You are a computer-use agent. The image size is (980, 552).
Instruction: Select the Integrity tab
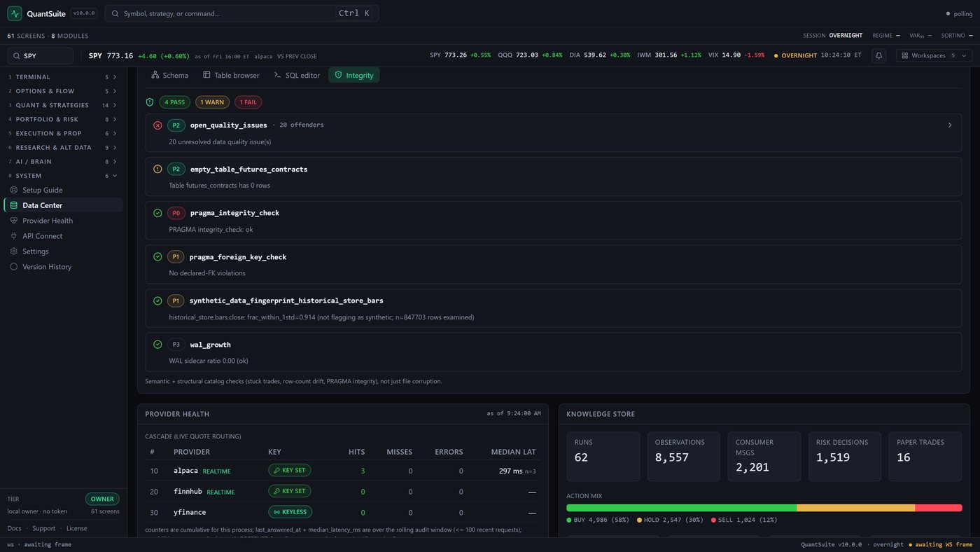tap(353, 75)
